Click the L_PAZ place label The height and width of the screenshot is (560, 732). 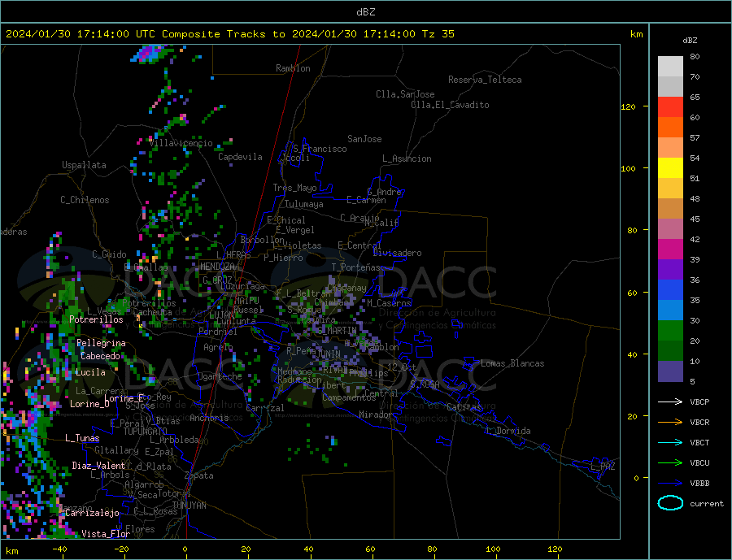tap(603, 467)
